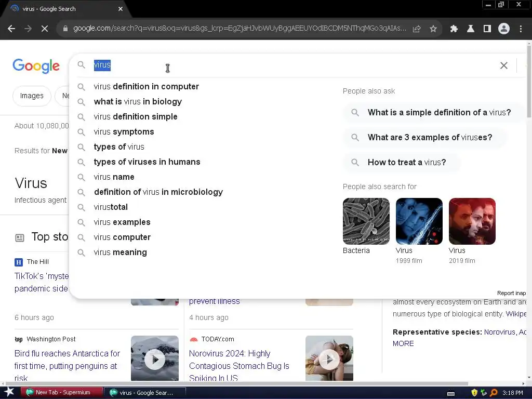The height and width of the screenshot is (399, 532).
Task: Select suggestion virus symptoms
Action: [124, 131]
